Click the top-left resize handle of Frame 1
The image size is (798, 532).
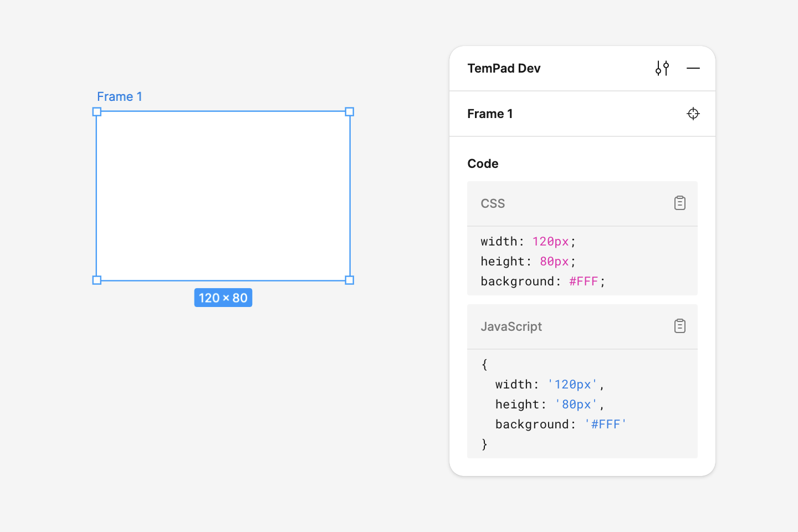click(97, 112)
